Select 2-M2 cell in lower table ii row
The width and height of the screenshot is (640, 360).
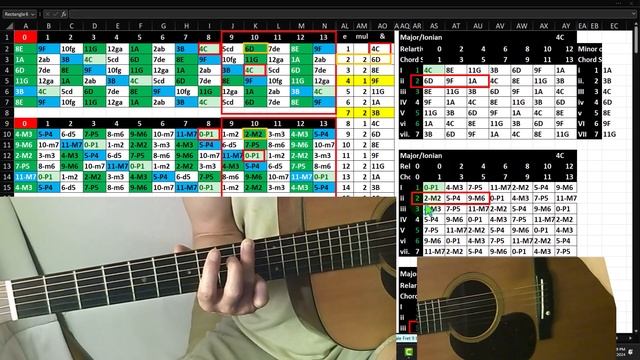433,198
